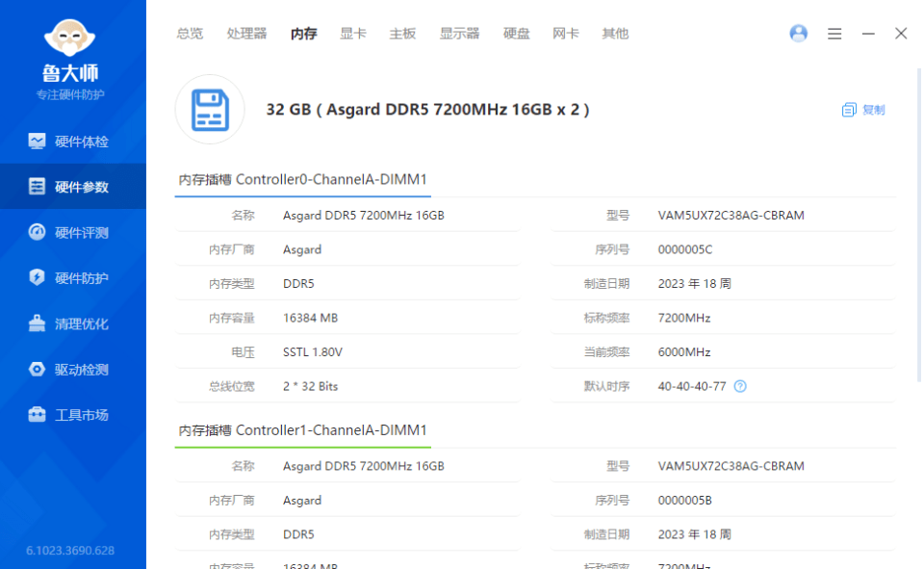Select the Controller1-ChannelA-DIMM1 slot heading
The height and width of the screenshot is (569, 924).
click(x=302, y=430)
